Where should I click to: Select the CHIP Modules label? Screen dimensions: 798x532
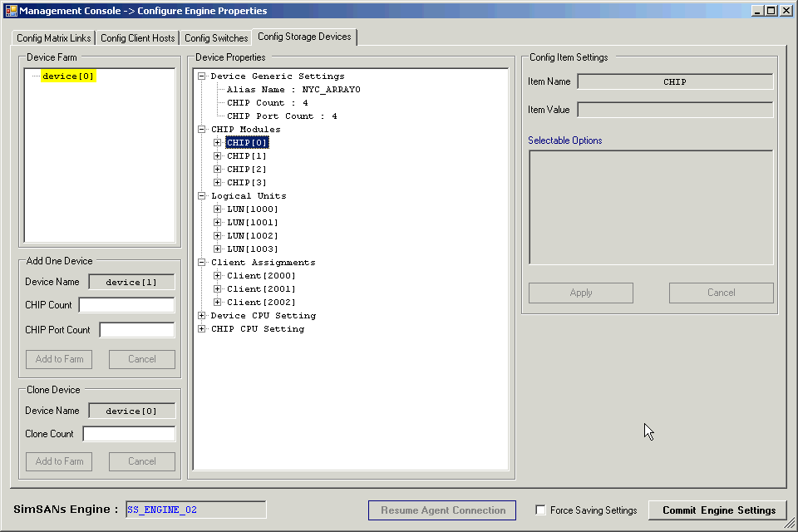pyautogui.click(x=246, y=130)
